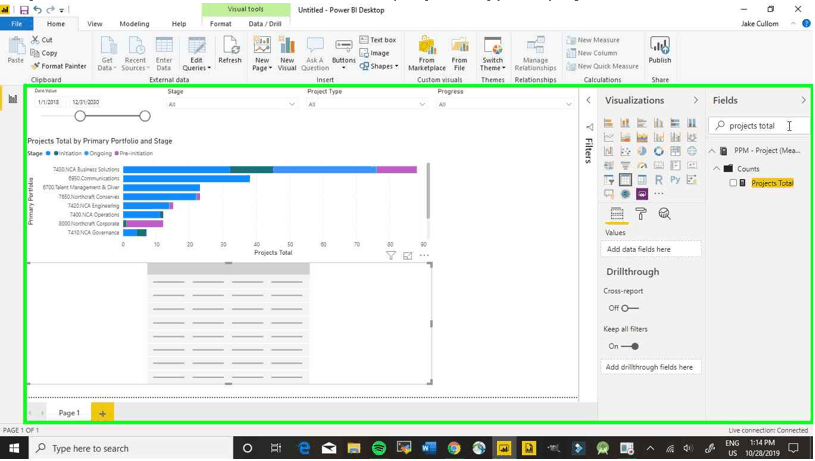Save the report from quick access toolbar
The height and width of the screenshot is (461, 815).
[24, 9]
